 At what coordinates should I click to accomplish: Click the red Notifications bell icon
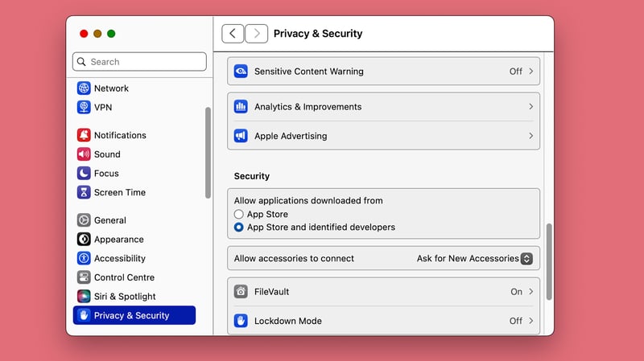coord(84,135)
